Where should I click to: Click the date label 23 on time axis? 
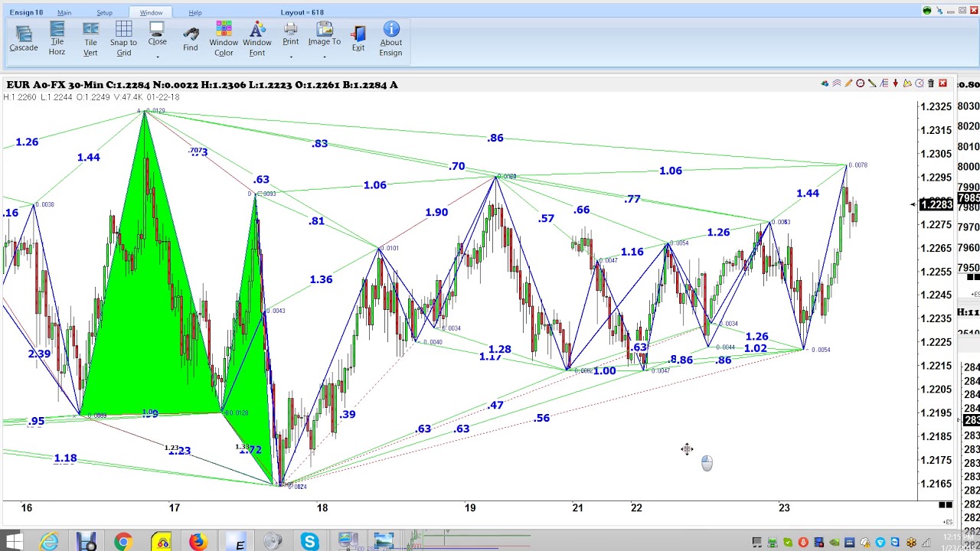(x=784, y=507)
